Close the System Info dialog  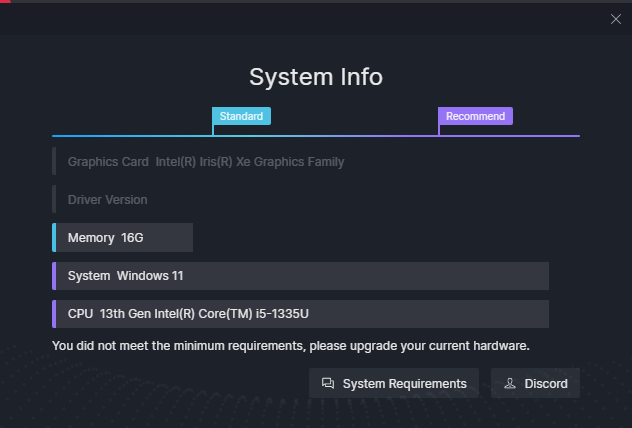tap(615, 19)
